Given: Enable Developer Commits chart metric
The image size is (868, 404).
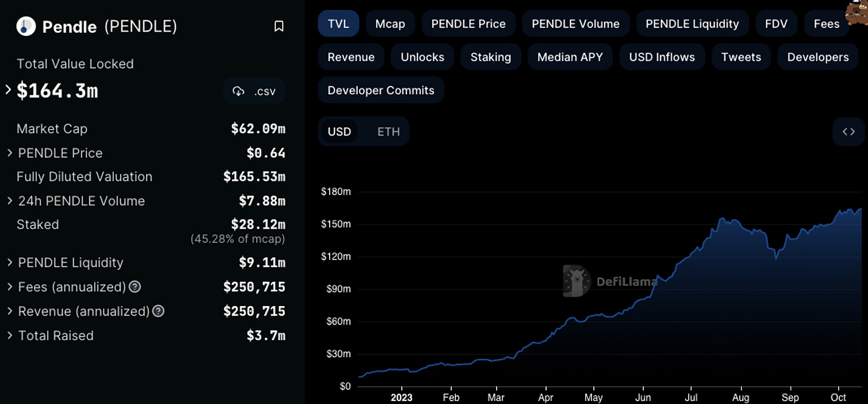Looking at the screenshot, I should [381, 91].
